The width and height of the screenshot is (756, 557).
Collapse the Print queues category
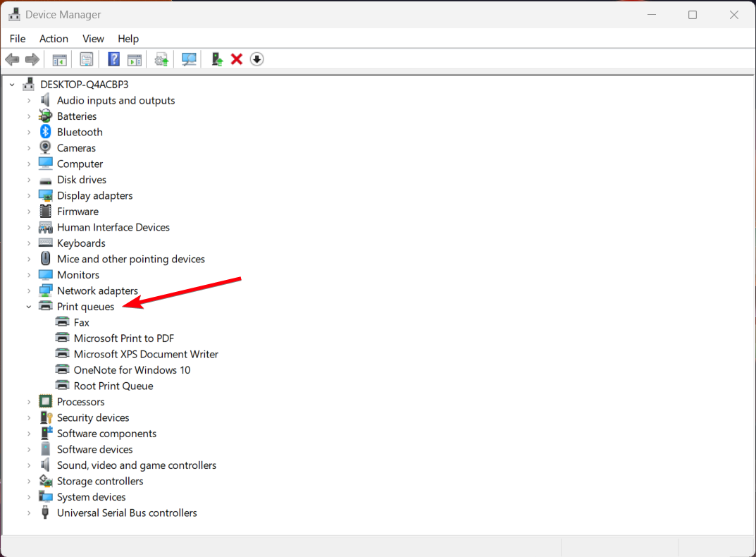tap(29, 307)
